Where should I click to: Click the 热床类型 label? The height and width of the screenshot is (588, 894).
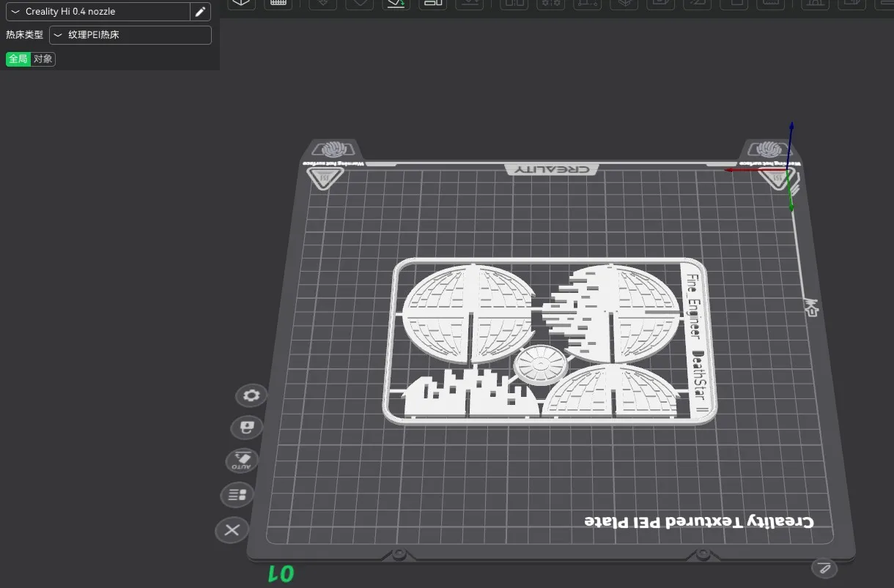[25, 35]
